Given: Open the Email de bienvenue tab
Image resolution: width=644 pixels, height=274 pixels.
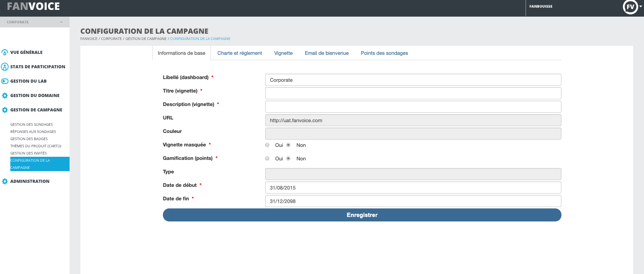Looking at the screenshot, I should pyautogui.click(x=326, y=53).
